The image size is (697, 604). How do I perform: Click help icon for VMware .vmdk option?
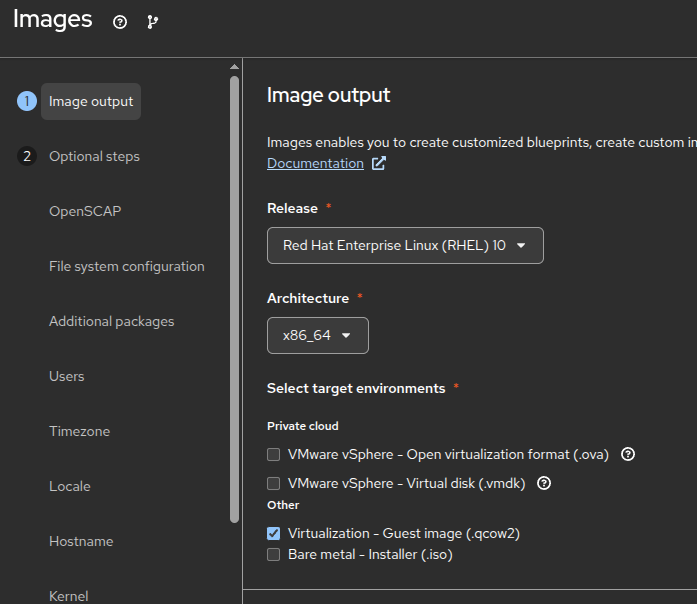tap(544, 483)
